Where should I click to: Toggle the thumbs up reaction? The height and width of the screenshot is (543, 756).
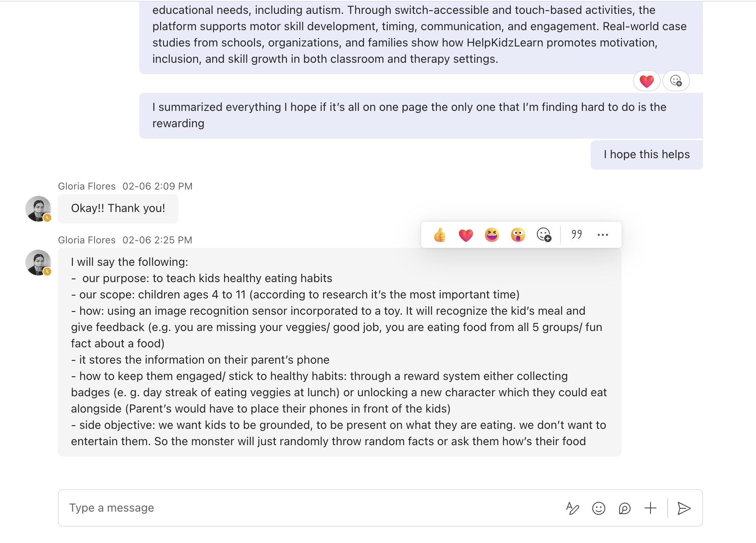coord(440,235)
